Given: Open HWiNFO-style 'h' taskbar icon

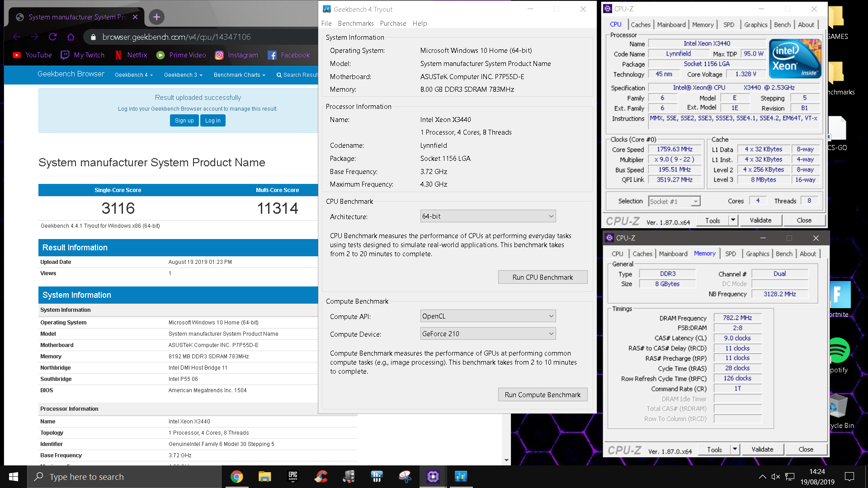Looking at the screenshot, I should (x=377, y=477).
